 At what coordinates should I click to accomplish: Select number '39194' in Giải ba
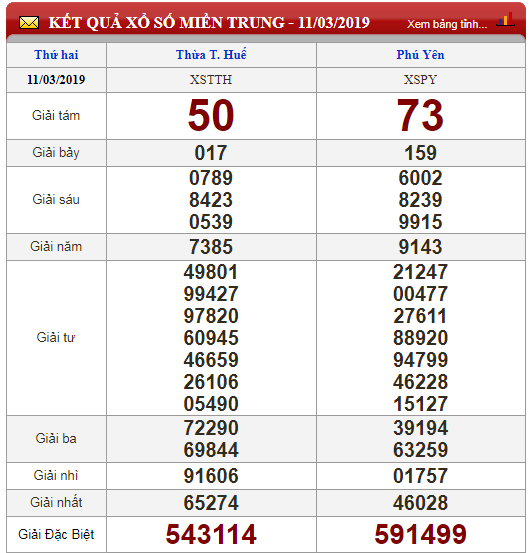click(420, 428)
